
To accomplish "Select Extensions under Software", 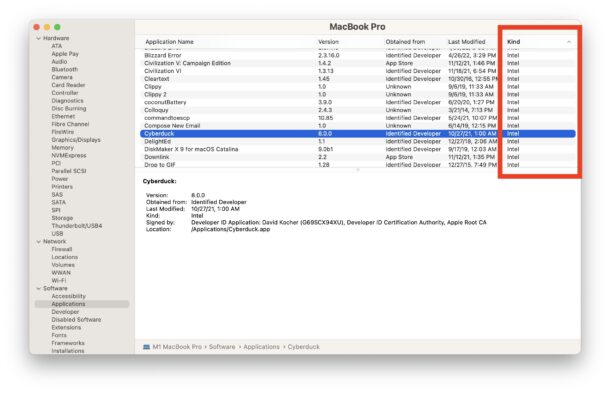I will (66, 327).
